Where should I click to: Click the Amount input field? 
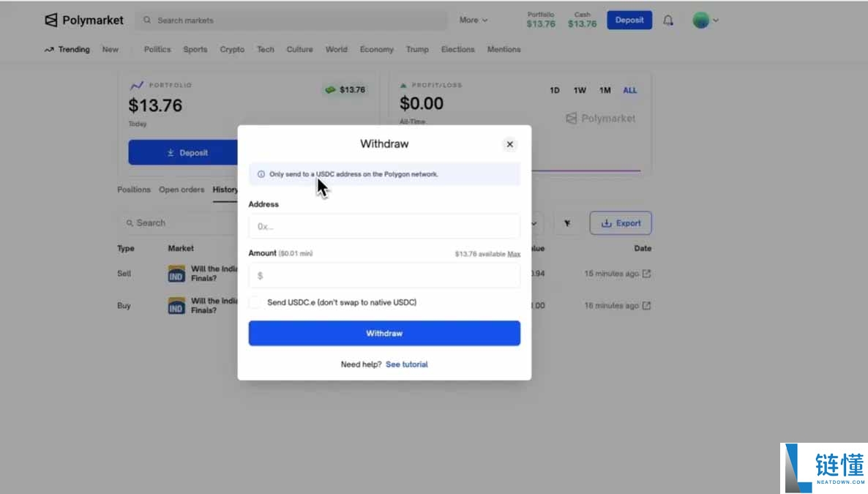384,276
